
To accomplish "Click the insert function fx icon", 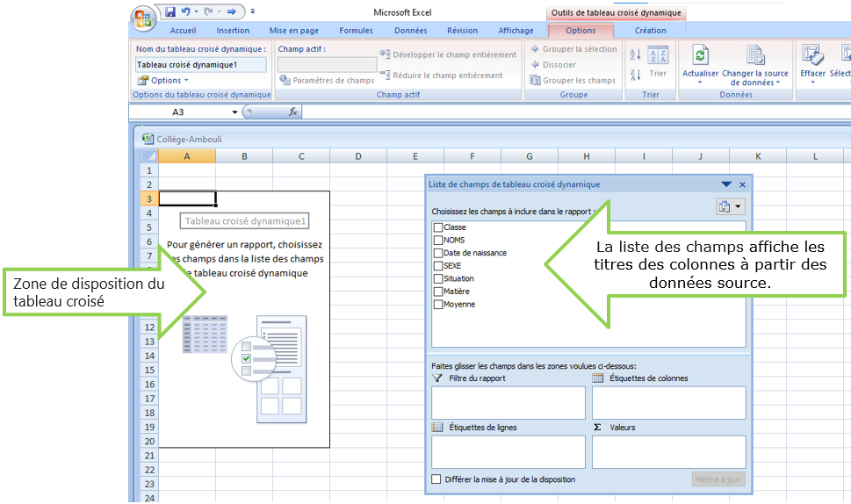I will coord(293,112).
